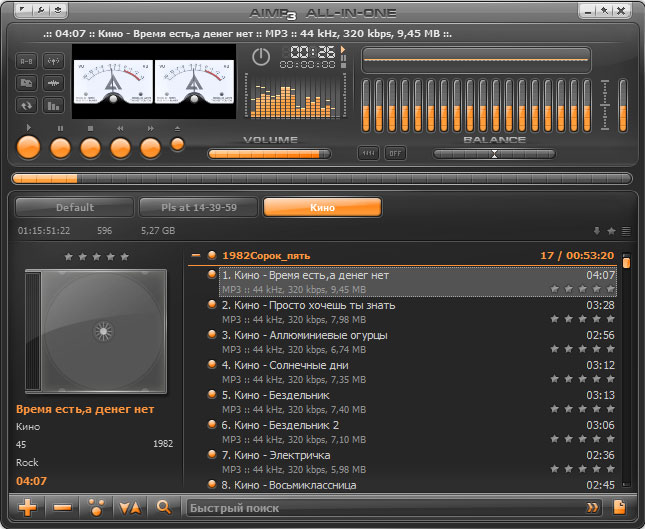Open the playlist lines menu icon

[x=626, y=231]
